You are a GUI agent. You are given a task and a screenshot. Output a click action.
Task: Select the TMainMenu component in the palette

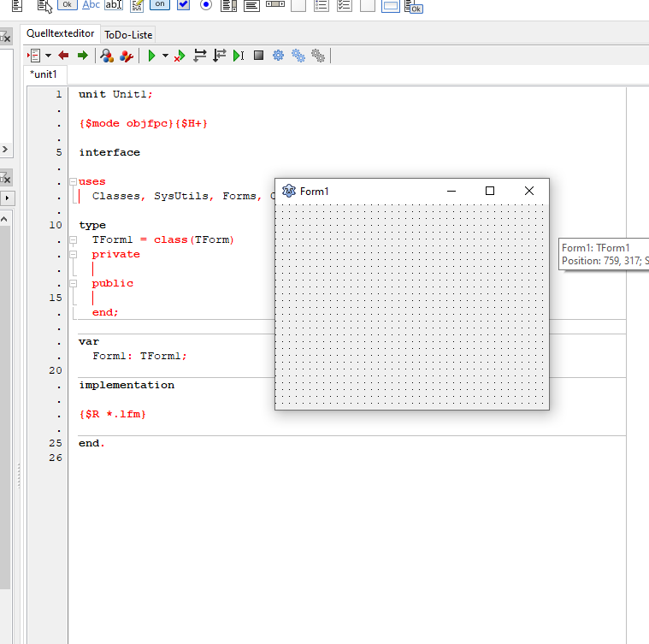point(17,6)
